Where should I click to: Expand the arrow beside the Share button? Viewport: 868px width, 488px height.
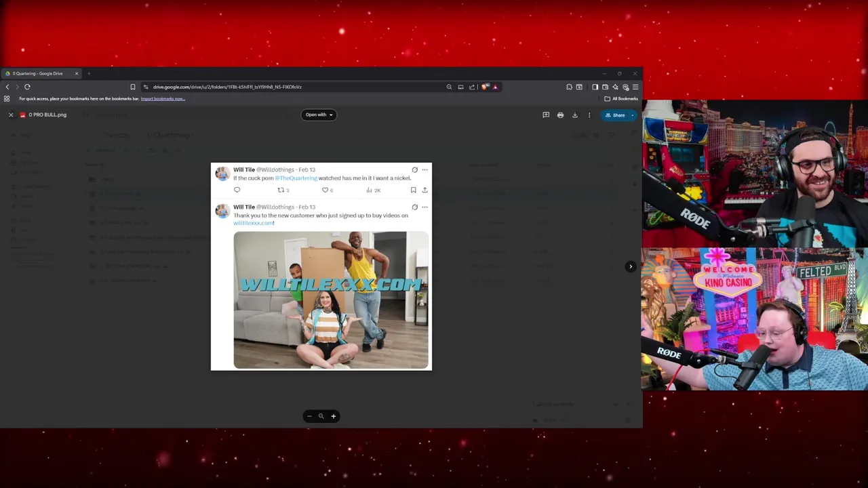click(633, 115)
